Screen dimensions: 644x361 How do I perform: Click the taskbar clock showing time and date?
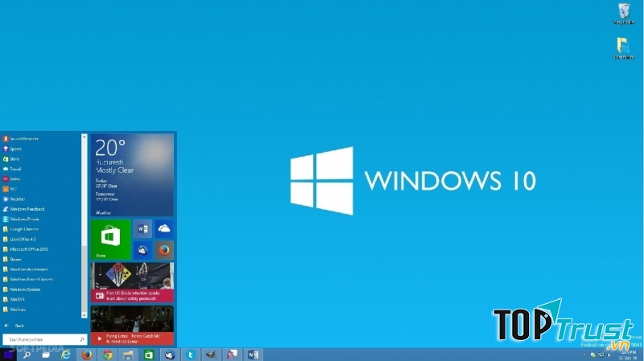628,355
